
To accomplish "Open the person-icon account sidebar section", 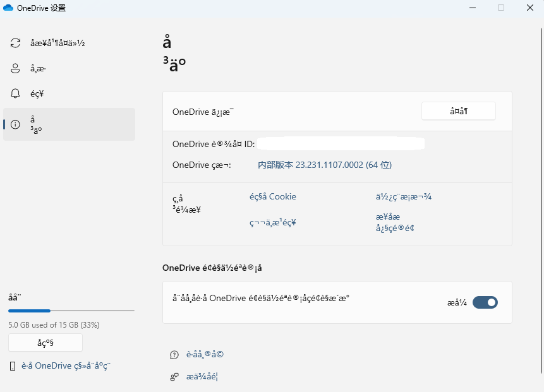I will pos(69,68).
